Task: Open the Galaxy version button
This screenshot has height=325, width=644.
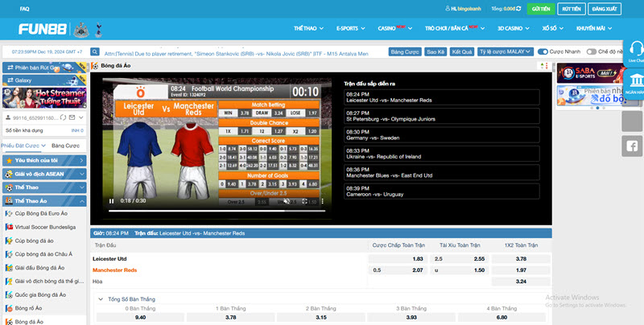Action: click(x=44, y=80)
